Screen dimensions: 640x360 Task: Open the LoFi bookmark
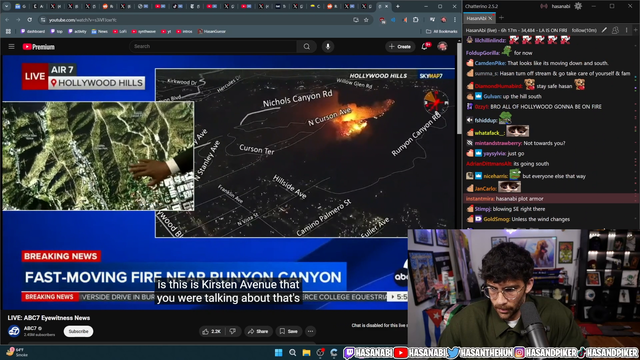coord(120,31)
